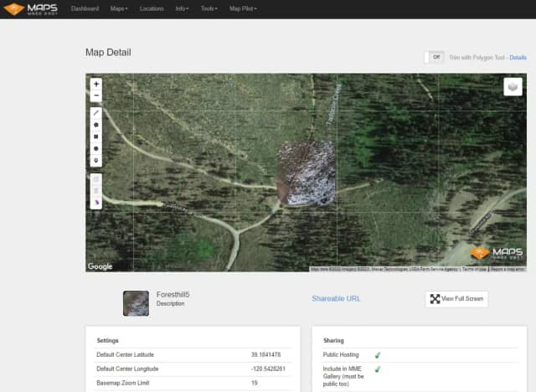Open the Info dropdown menu
Screen dimensions: 536x392
[182, 9]
